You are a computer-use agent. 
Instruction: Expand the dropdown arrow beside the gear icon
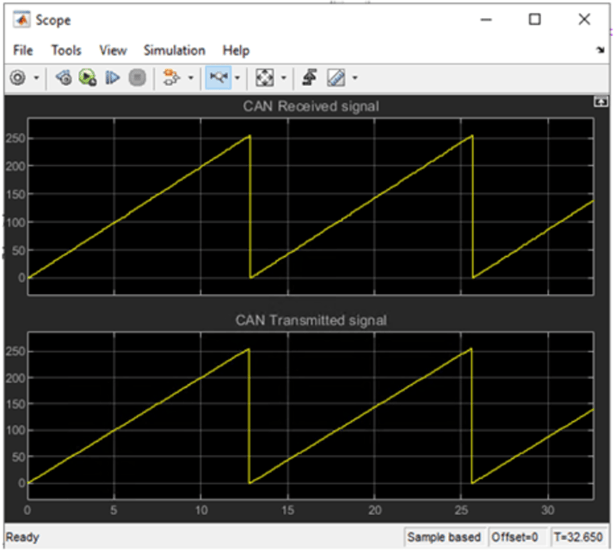[x=37, y=77]
